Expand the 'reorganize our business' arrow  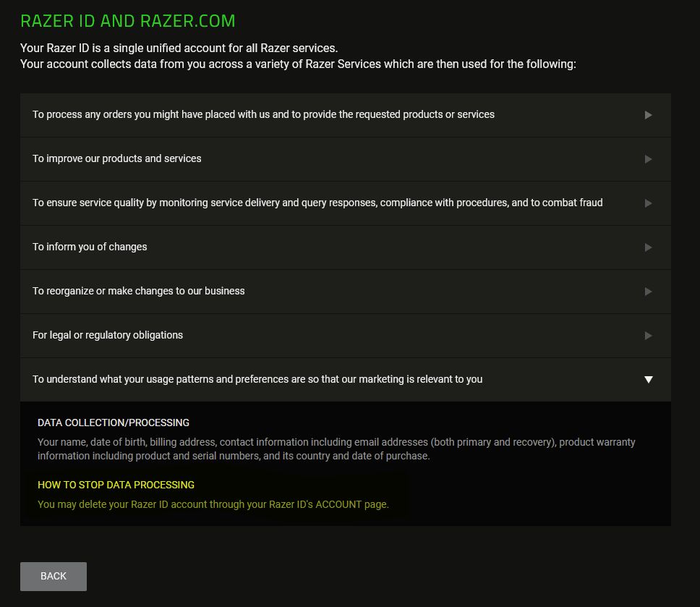[648, 292]
